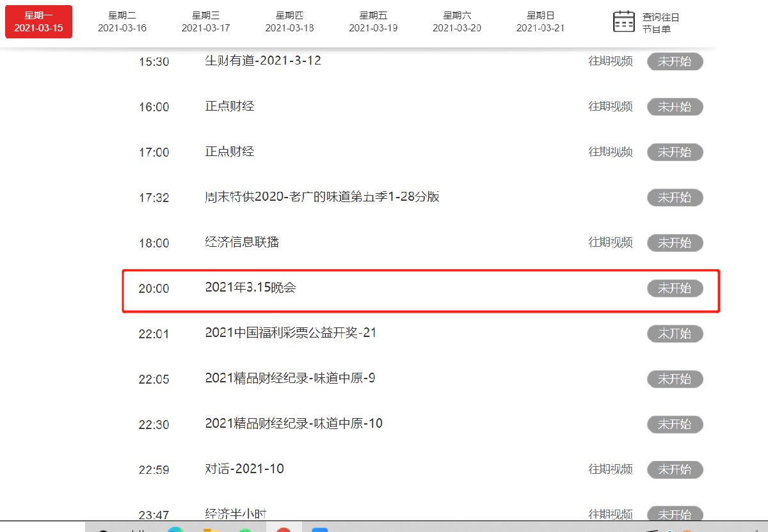Open 往期视频 for 经济信息联播

tap(610, 243)
